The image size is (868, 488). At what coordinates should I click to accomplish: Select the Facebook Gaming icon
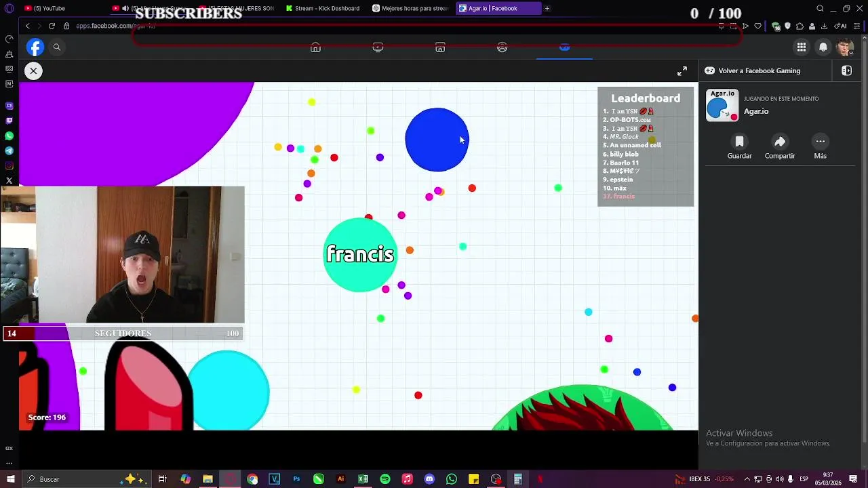(564, 47)
